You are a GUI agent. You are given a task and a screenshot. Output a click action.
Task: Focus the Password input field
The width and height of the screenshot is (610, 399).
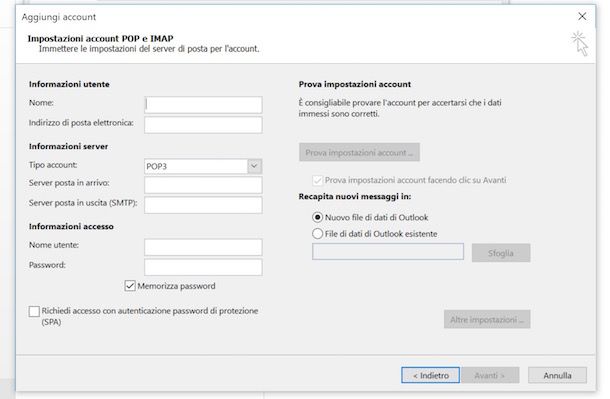coord(203,267)
